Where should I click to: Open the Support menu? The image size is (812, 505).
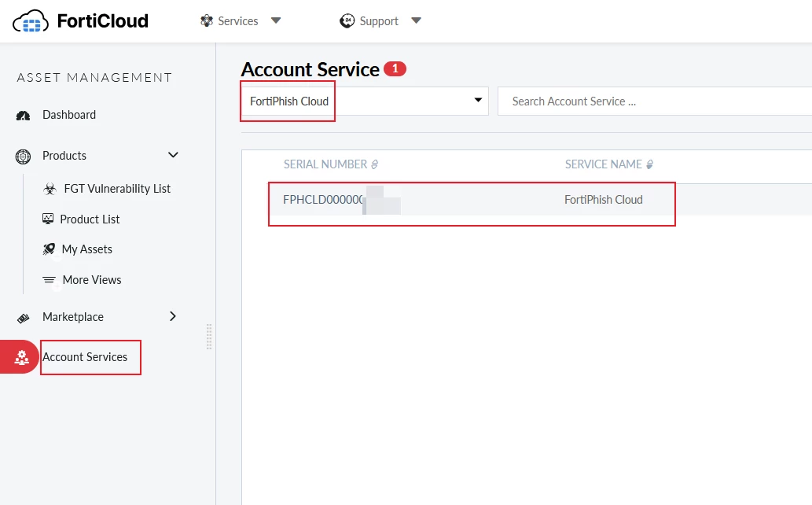(379, 21)
